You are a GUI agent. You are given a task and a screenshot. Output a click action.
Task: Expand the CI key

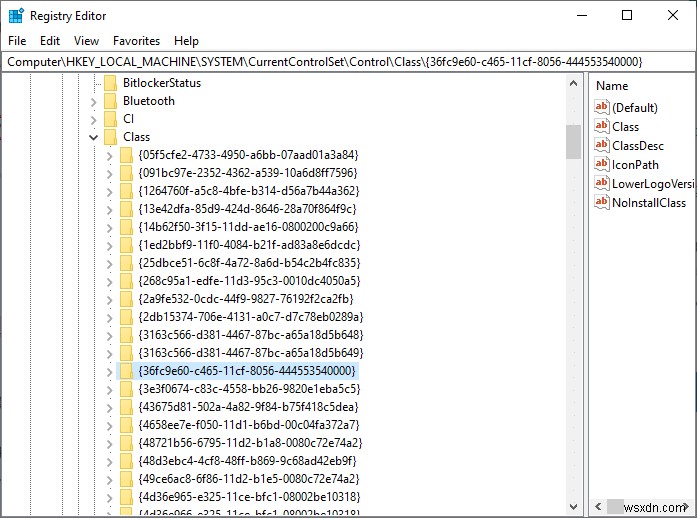click(93, 120)
